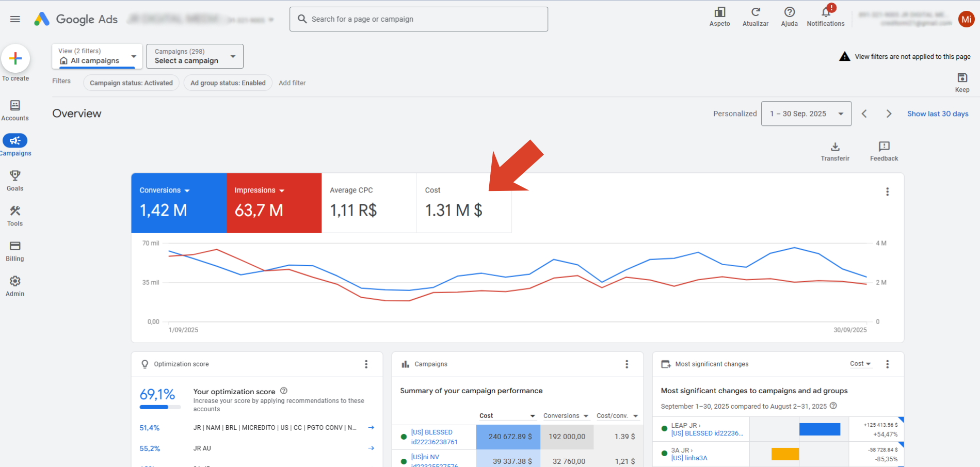Click the 192 000,00 conversions cell

coord(567,437)
